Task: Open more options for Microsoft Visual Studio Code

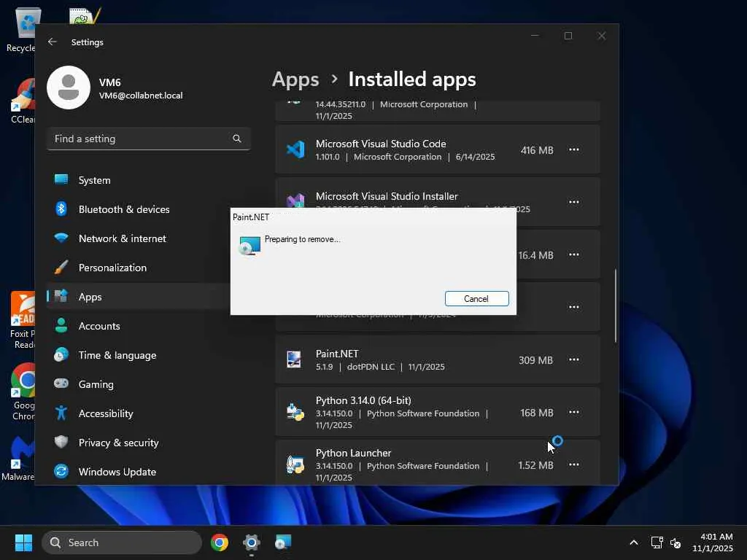Action: (x=574, y=149)
